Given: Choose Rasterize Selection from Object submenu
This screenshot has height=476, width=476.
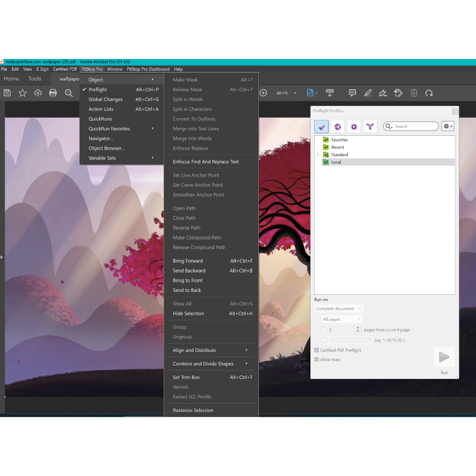Looking at the screenshot, I should click(x=193, y=410).
